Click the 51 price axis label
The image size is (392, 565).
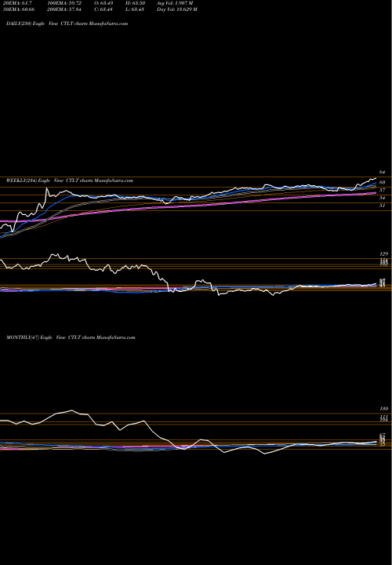tap(383, 206)
